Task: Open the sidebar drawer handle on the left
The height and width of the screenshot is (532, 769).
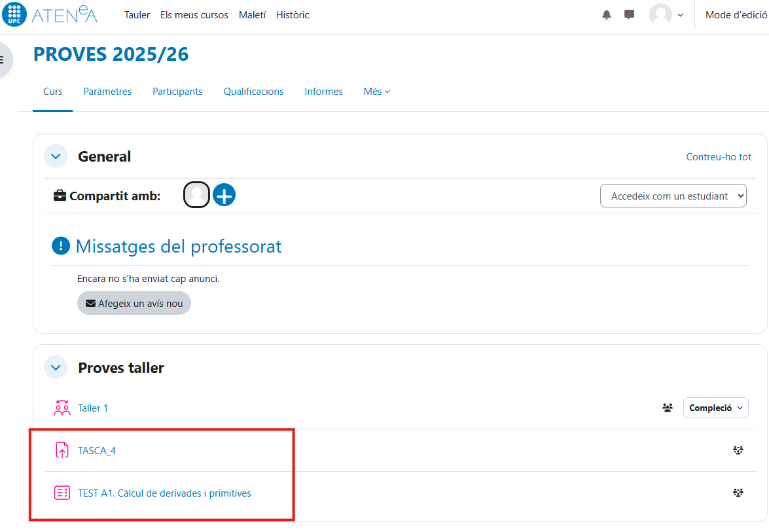Action: pyautogui.click(x=2, y=60)
